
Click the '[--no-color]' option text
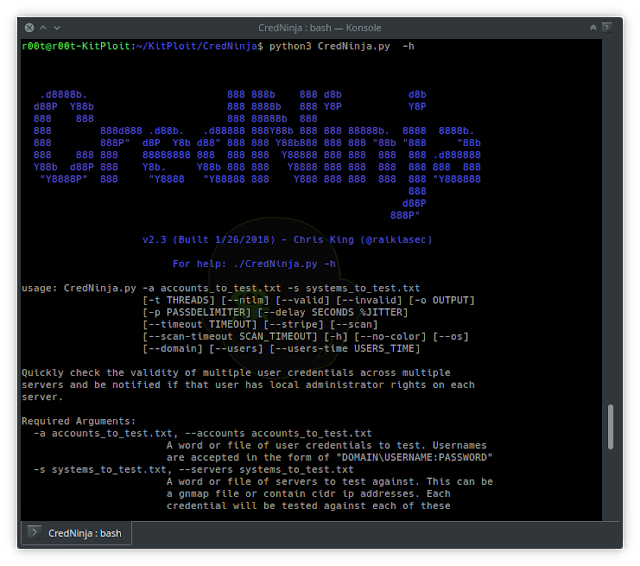click(390, 337)
